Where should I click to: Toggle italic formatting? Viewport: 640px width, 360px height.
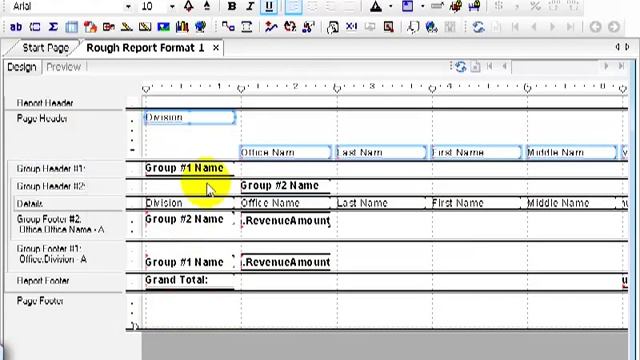[250, 6]
